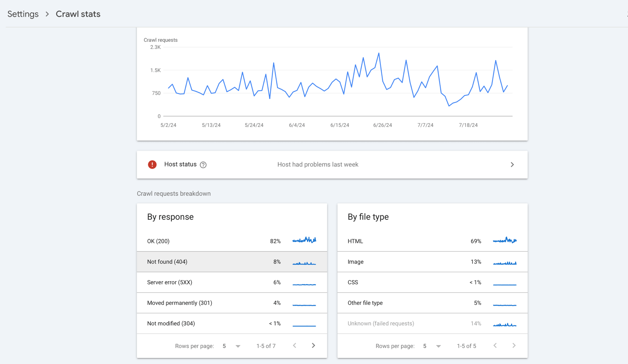Open rows per page dropdown under By response

(238, 346)
